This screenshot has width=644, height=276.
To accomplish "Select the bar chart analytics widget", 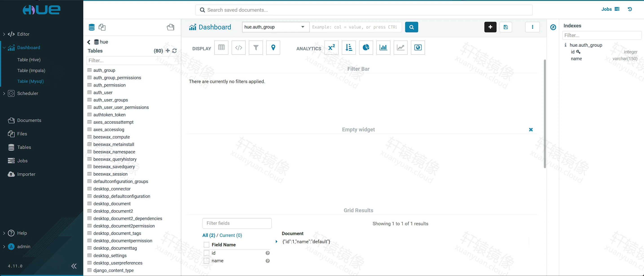I will click(383, 48).
